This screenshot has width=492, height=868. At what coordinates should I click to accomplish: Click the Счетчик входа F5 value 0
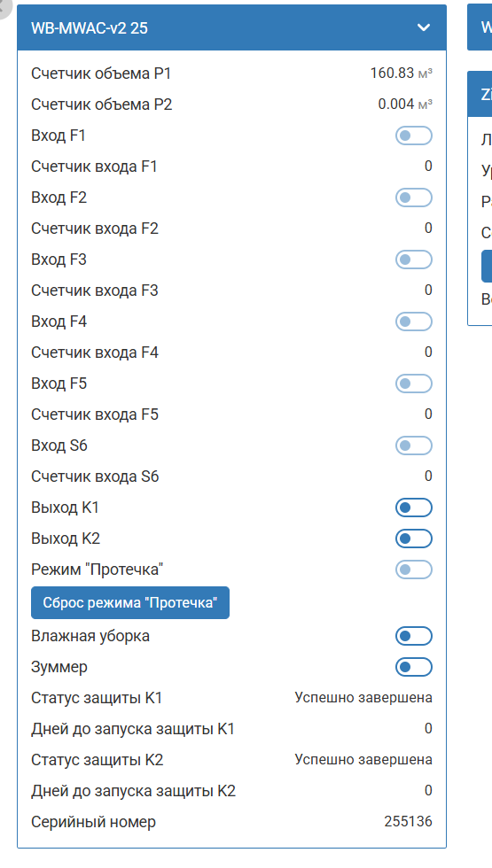pyautogui.click(x=428, y=415)
